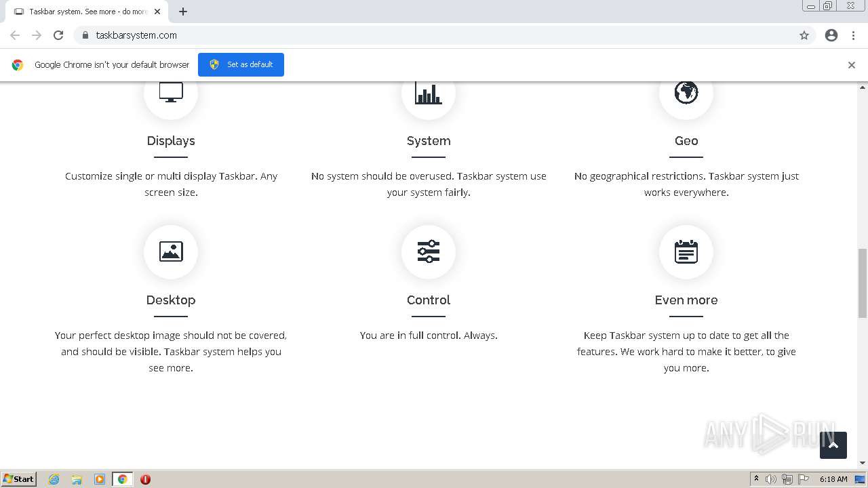Open Windows Explorer folder on taskbar
This screenshot has height=488, width=868.
click(x=77, y=479)
